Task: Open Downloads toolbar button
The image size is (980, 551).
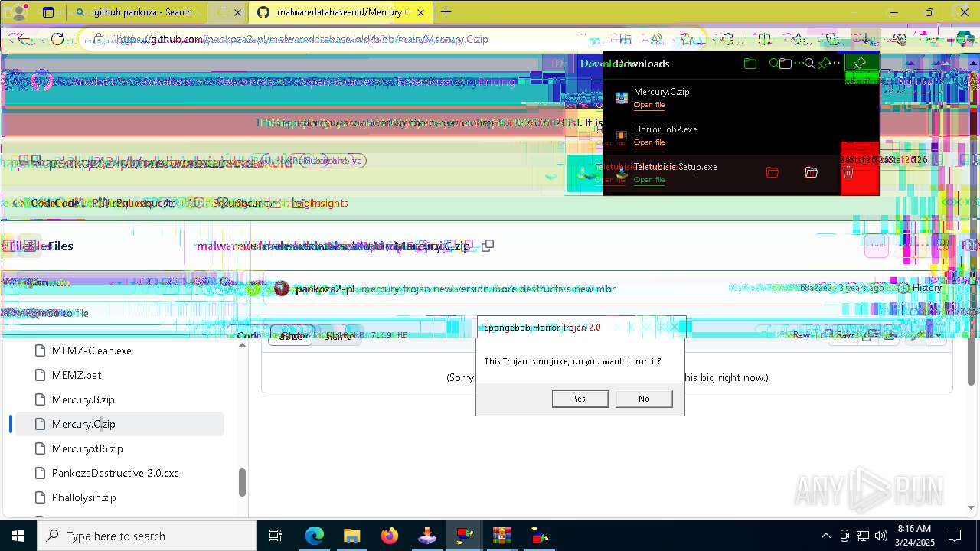Action: (x=865, y=39)
